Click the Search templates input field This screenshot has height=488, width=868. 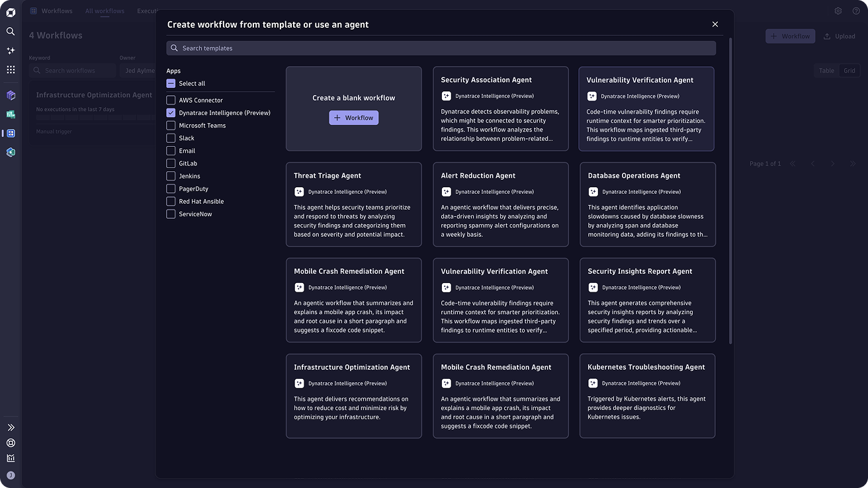[x=441, y=48]
